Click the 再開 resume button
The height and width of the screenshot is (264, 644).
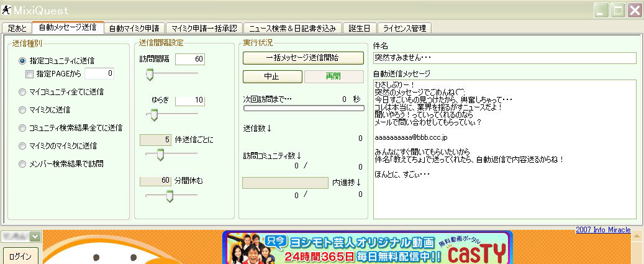333,77
